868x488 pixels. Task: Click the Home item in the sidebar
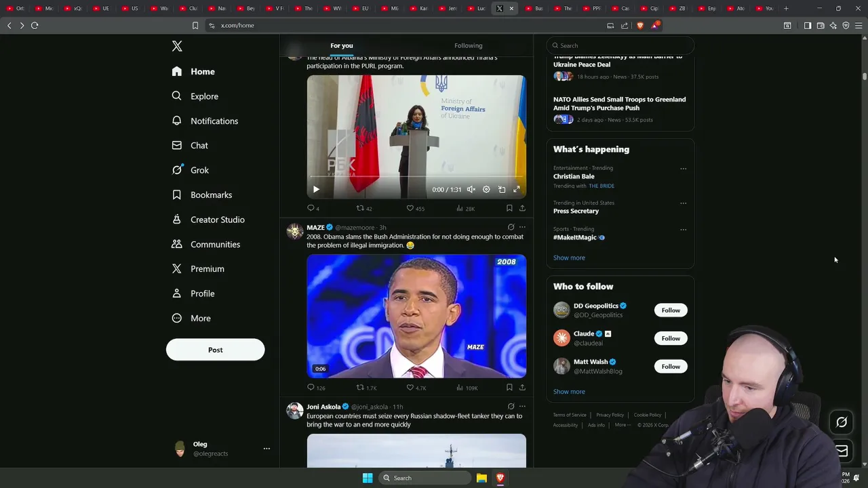click(193, 72)
